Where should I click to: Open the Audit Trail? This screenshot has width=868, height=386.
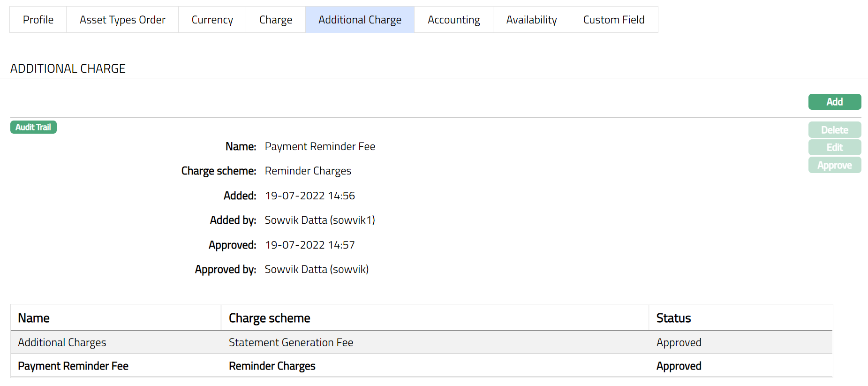[33, 127]
